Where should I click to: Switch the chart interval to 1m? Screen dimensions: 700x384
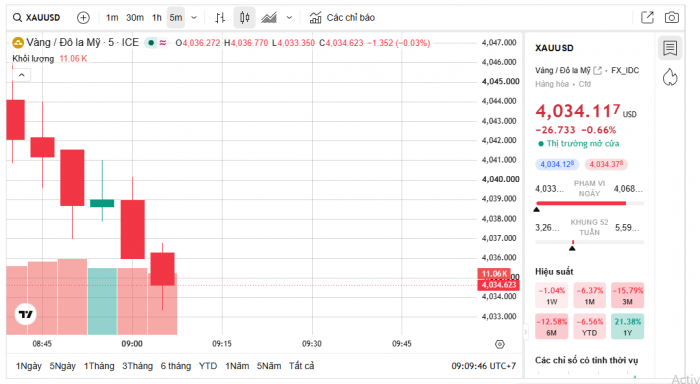point(112,18)
